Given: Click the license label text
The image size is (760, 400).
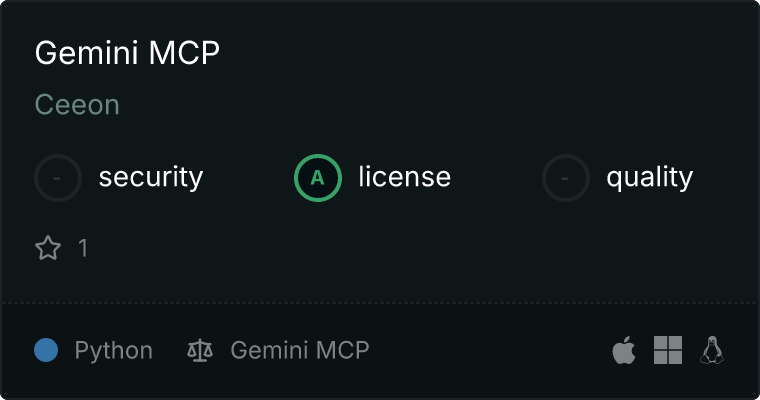Looking at the screenshot, I should click(405, 176).
